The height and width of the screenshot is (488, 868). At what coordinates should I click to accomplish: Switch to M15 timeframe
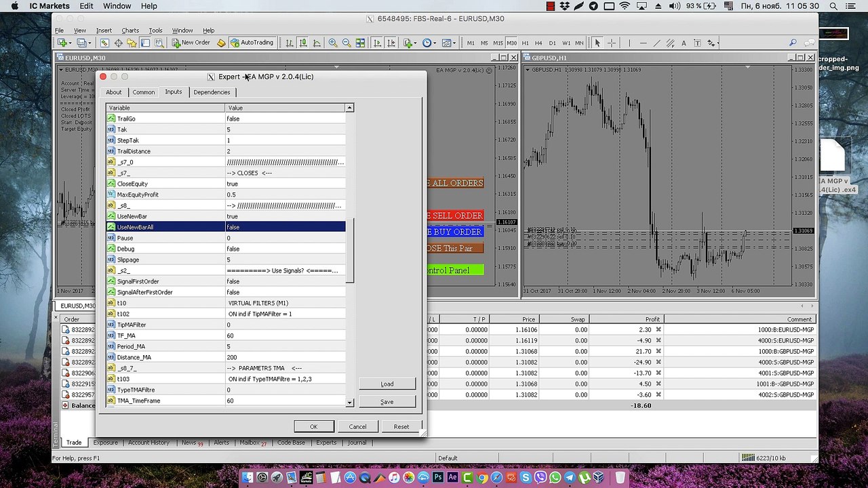(x=498, y=43)
